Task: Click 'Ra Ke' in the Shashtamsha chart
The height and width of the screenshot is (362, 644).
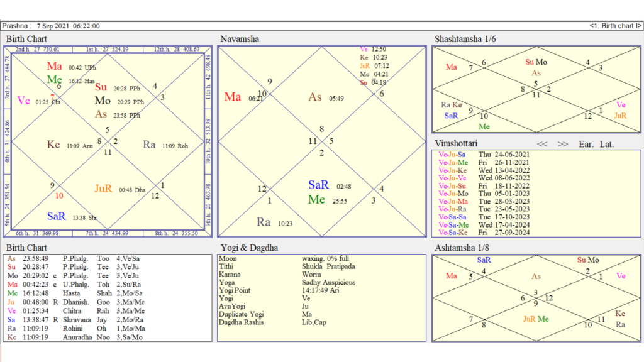Action: [x=452, y=105]
